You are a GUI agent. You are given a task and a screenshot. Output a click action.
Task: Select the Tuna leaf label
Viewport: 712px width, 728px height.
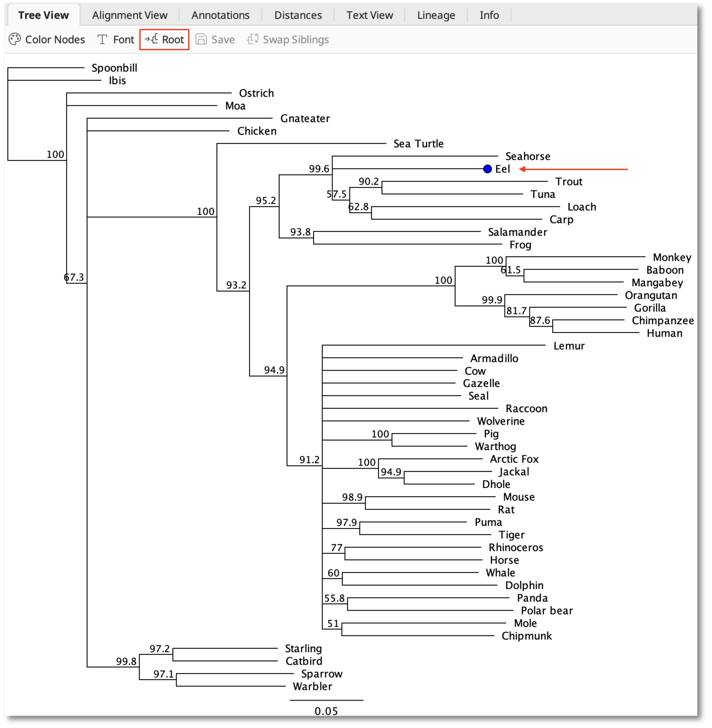543,194
